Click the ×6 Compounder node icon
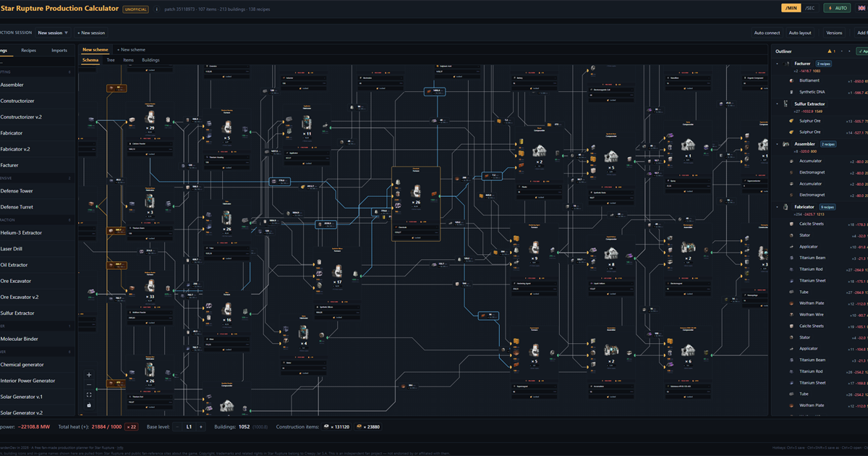 point(686,350)
